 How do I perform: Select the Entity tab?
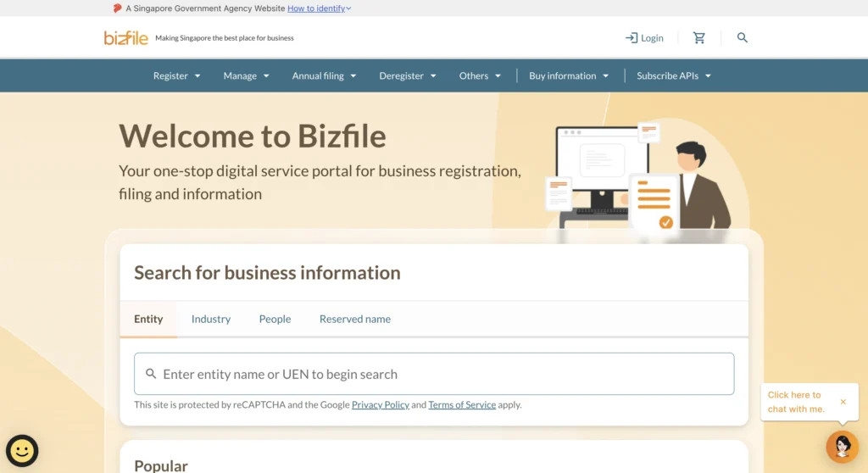pyautogui.click(x=148, y=319)
